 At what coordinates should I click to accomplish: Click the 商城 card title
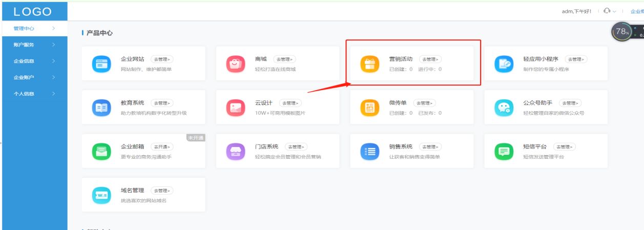tap(261, 59)
